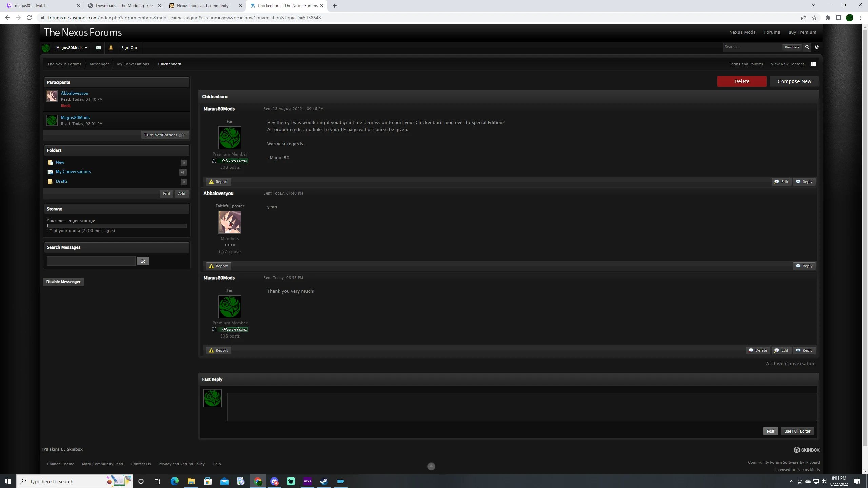The image size is (868, 488).
Task: Bookmark this page with the star icon
Action: pyautogui.click(x=814, y=18)
